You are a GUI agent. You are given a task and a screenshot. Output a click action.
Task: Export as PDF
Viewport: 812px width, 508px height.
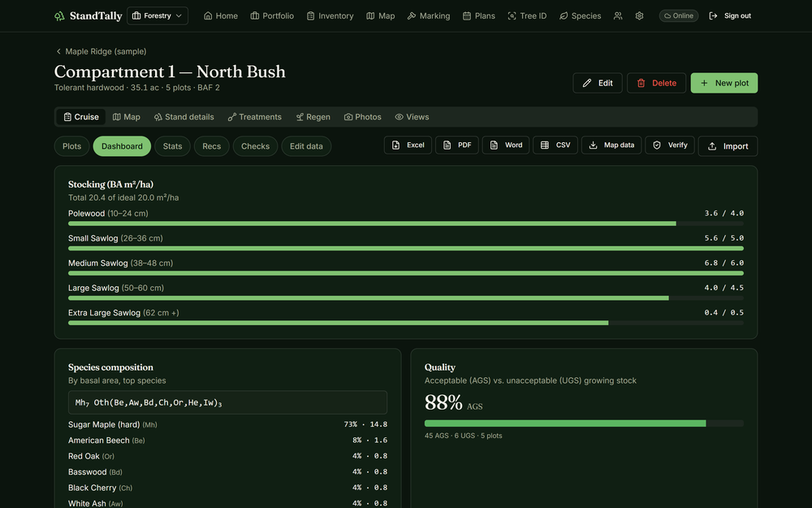pyautogui.click(x=456, y=145)
